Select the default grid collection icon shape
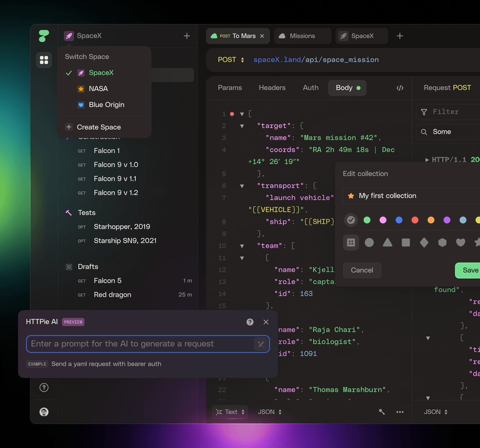The height and width of the screenshot is (448, 480). click(x=351, y=242)
